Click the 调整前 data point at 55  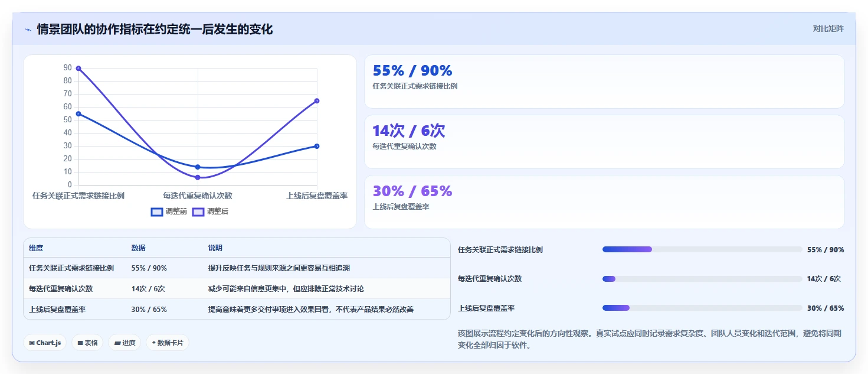tap(78, 113)
